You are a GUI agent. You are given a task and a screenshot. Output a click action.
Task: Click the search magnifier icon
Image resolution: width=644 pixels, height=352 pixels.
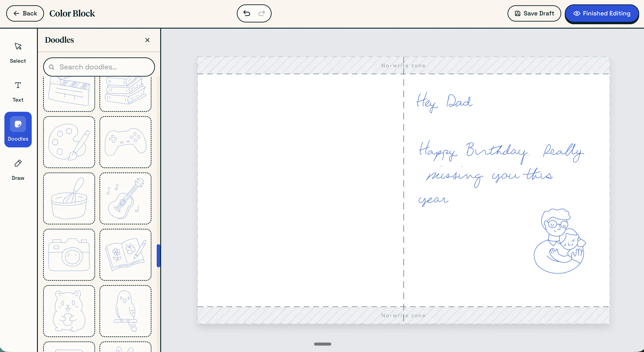click(x=52, y=67)
